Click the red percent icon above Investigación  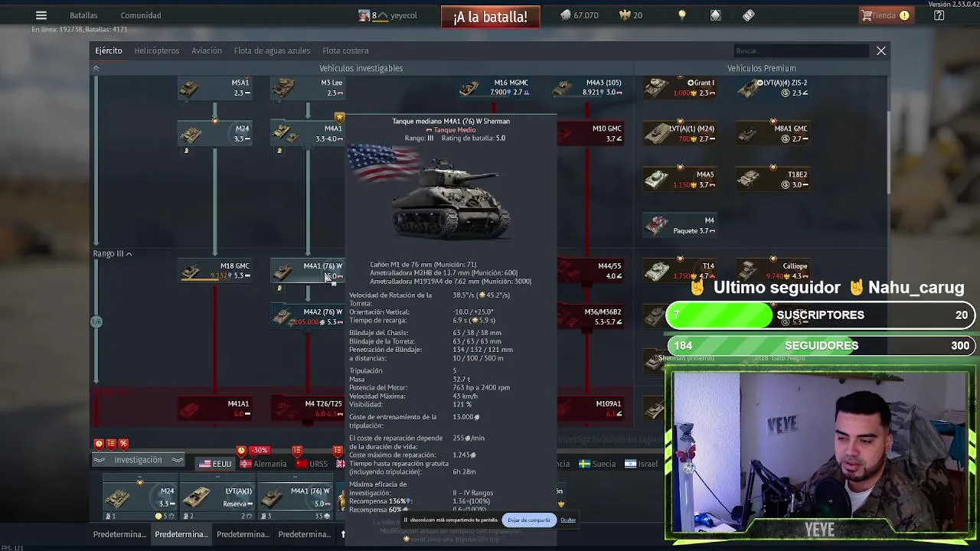pyautogui.click(x=123, y=444)
